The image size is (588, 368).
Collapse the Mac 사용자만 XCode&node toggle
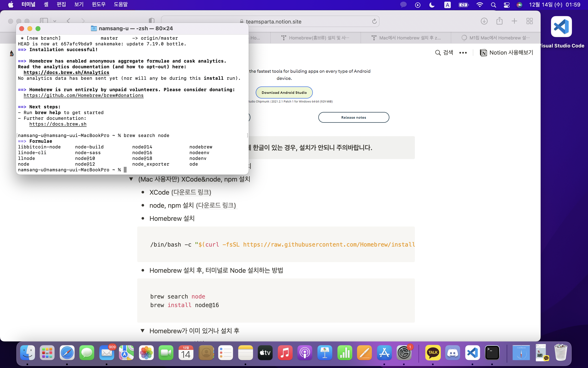point(131,179)
